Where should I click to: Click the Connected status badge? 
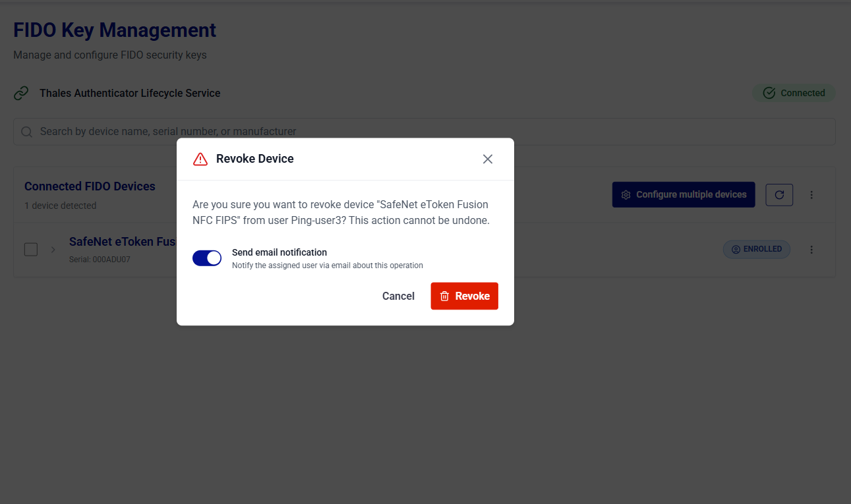click(794, 93)
